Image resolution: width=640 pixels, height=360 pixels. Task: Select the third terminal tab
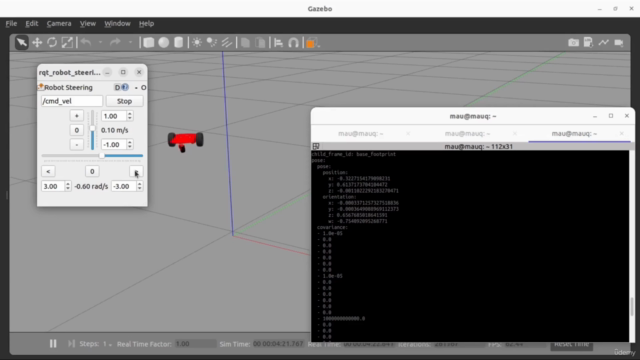(x=574, y=133)
